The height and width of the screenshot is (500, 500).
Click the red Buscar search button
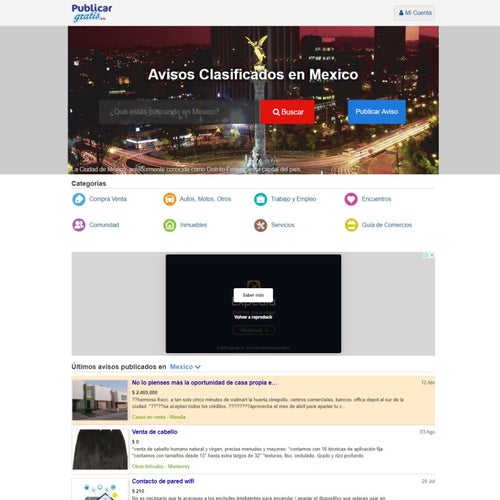click(x=287, y=112)
